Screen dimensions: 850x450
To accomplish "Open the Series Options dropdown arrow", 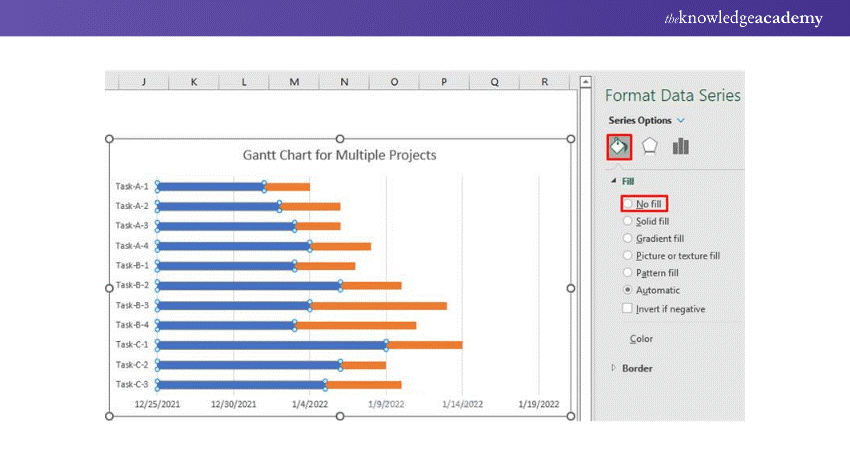I will click(681, 120).
